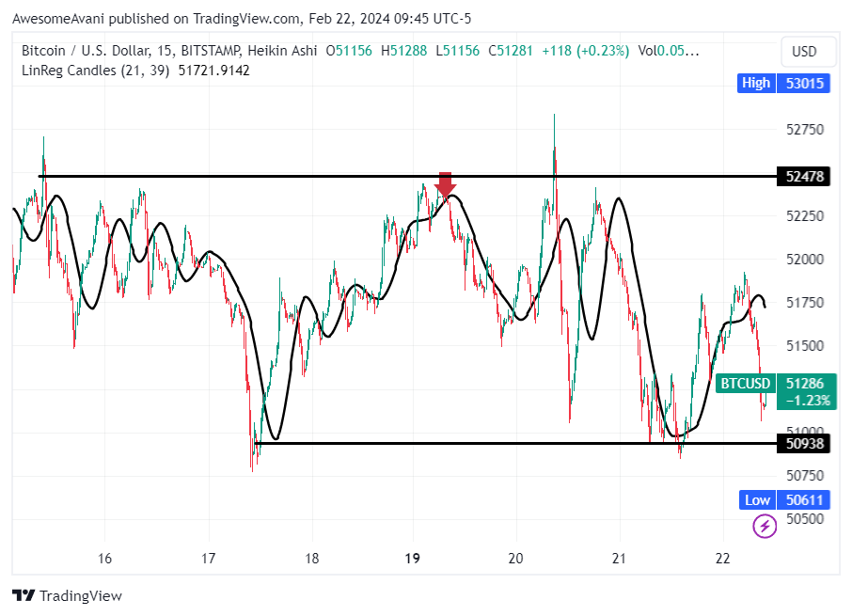The image size is (852, 616).
Task: Click the purple lightning bolt icon
Action: (764, 526)
